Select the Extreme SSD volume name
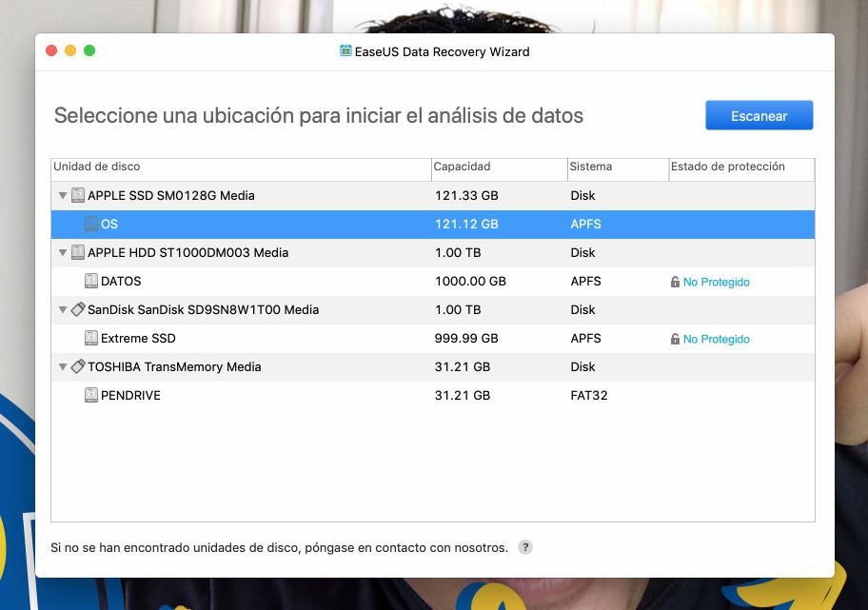This screenshot has height=610, width=868. coord(138,338)
